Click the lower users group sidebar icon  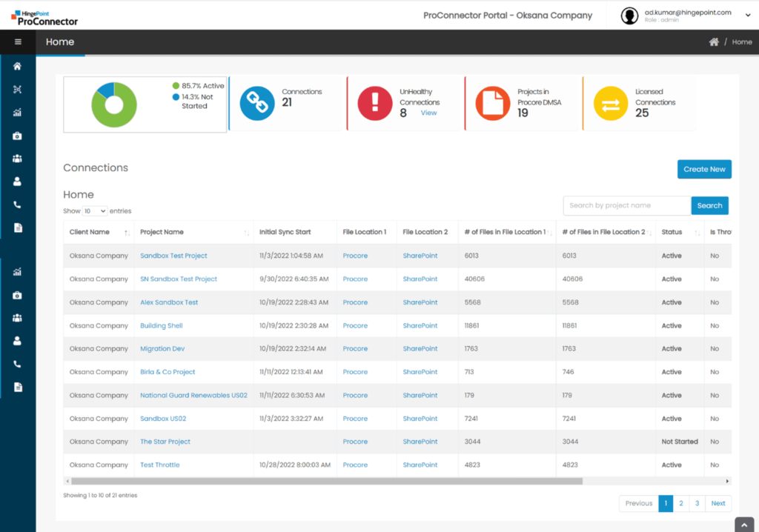[x=18, y=318]
